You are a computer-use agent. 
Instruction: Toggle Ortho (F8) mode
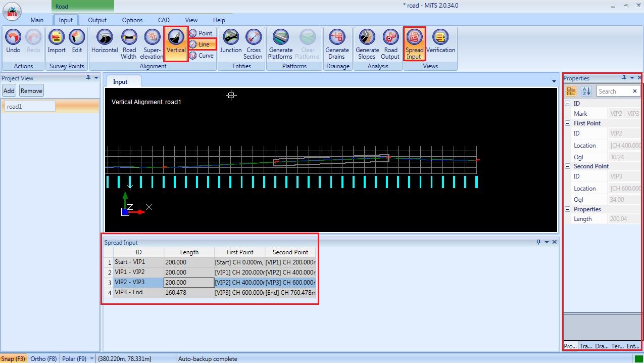pos(43,359)
